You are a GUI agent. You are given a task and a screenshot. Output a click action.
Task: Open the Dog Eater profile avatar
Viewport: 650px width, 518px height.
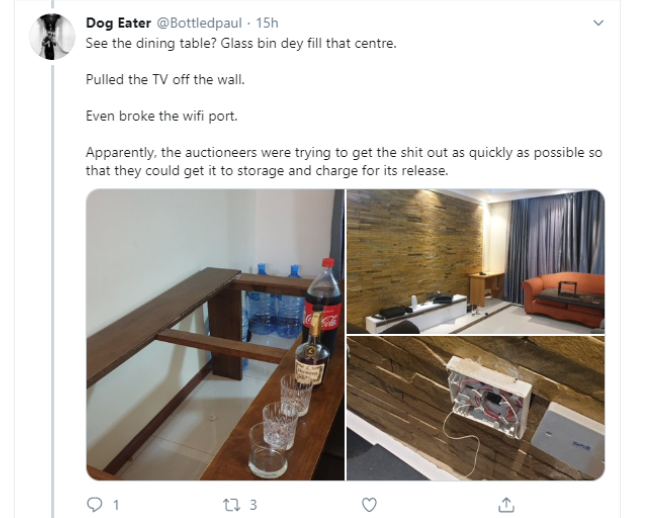tap(52, 37)
